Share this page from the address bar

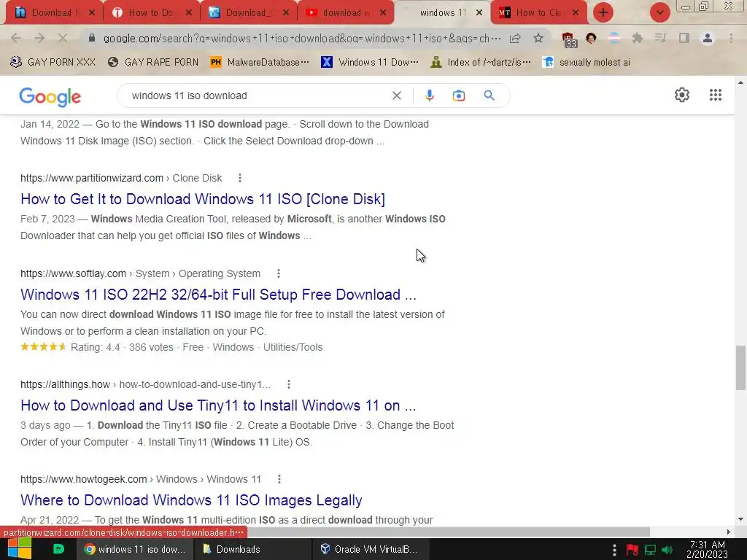pyautogui.click(x=515, y=38)
